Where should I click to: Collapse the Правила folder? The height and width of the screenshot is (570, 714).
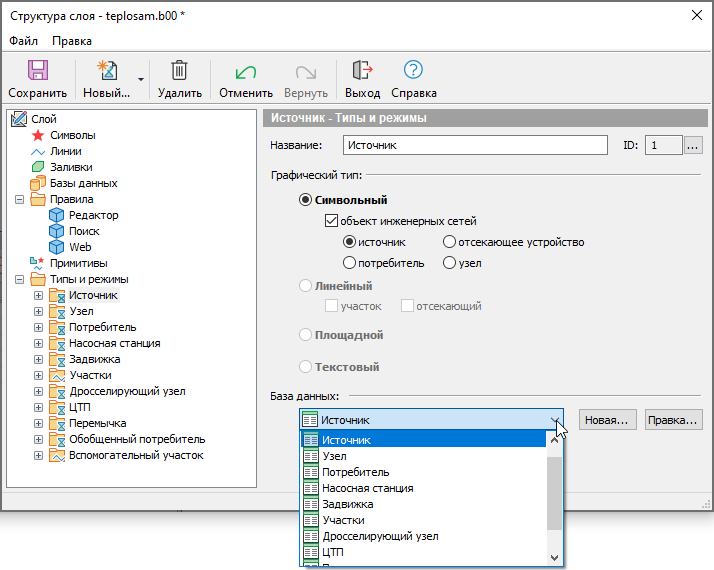(20, 199)
